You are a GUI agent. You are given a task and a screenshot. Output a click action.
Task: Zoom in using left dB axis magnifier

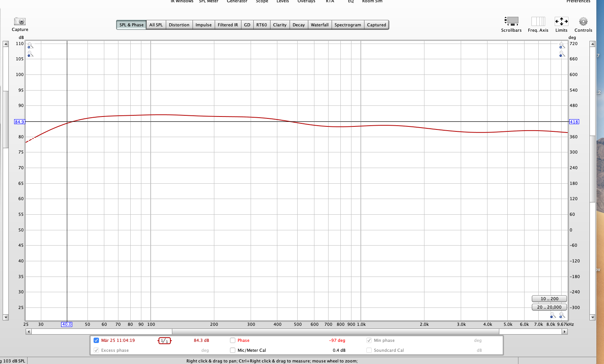coord(30,46)
